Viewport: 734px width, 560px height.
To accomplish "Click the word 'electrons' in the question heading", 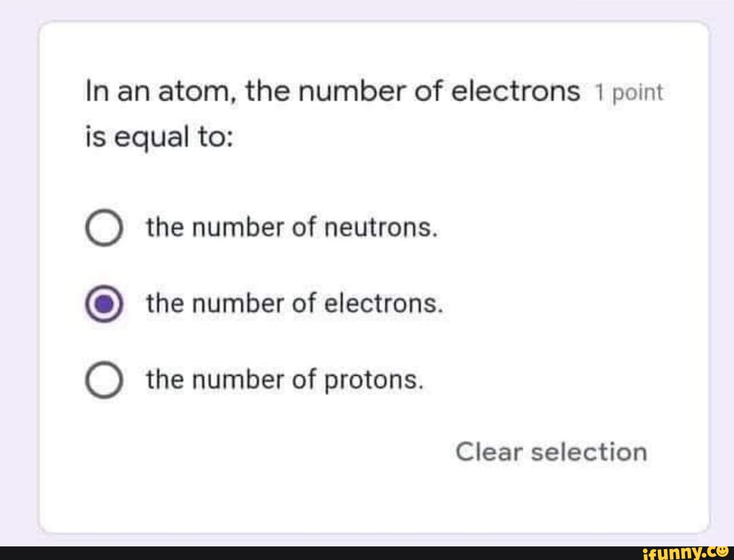I will pyautogui.click(x=516, y=91).
